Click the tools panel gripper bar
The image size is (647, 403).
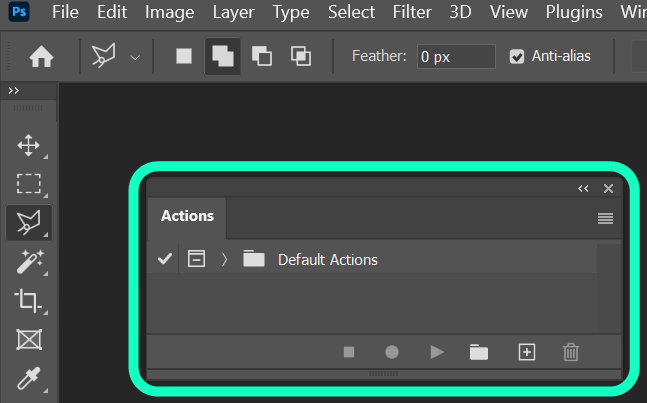pos(28,108)
